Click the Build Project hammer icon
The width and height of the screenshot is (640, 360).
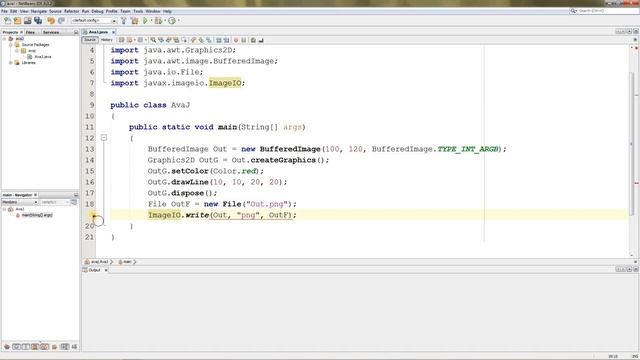(x=124, y=20)
